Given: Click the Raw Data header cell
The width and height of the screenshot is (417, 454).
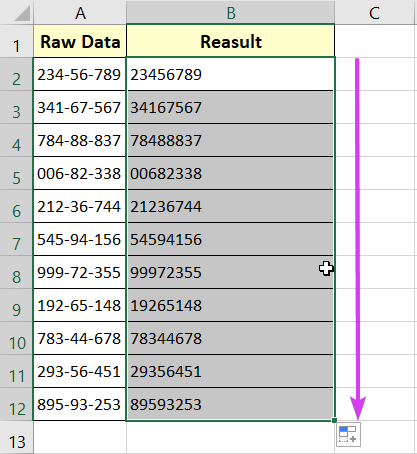Looking at the screenshot, I should tap(80, 41).
